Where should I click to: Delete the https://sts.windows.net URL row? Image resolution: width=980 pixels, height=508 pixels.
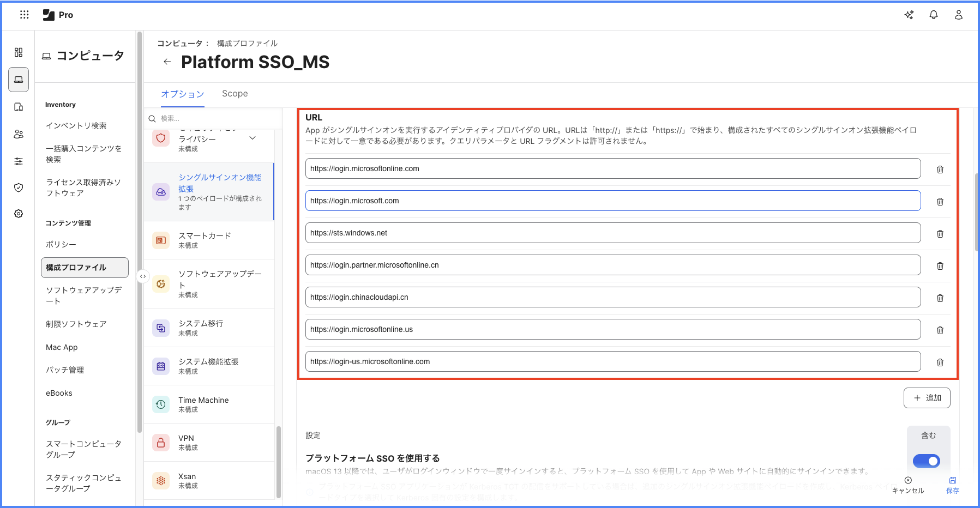[x=940, y=234]
